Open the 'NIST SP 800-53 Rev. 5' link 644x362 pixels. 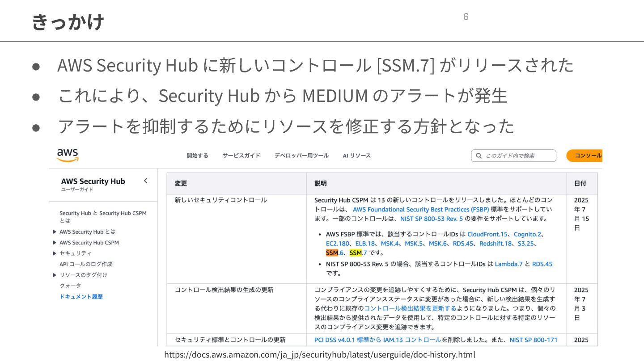pyautogui.click(x=432, y=219)
